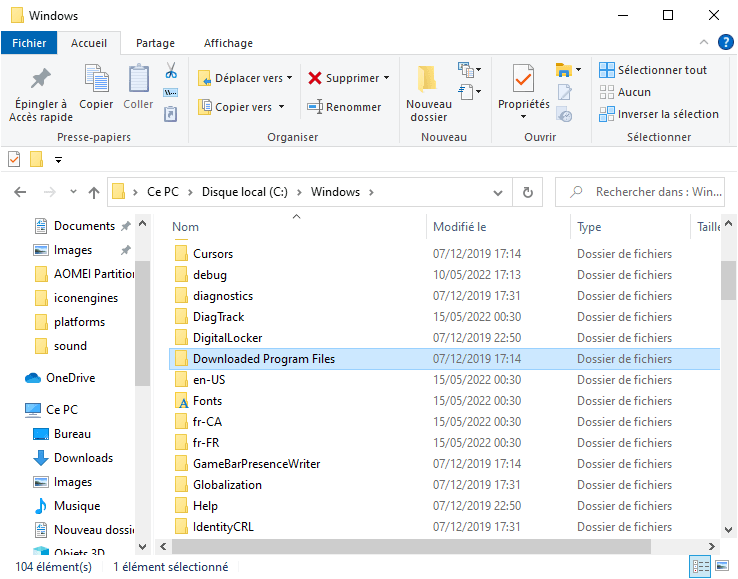Viewport: 738px width, 579px height.
Task: Switch to the Accueil ribbon tab
Action: coord(88,43)
